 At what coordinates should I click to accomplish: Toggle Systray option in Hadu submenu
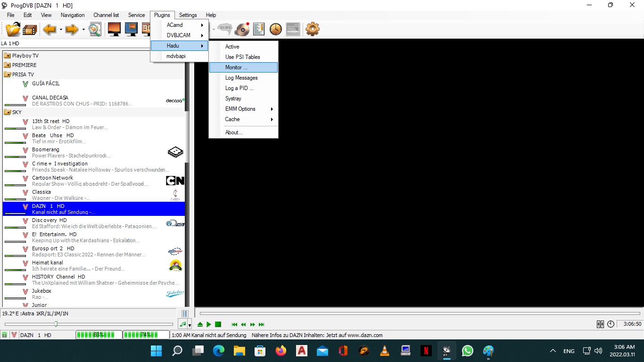[233, 99]
